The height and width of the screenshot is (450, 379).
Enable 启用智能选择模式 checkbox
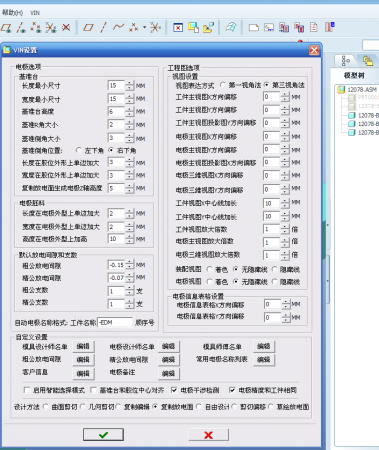27,390
